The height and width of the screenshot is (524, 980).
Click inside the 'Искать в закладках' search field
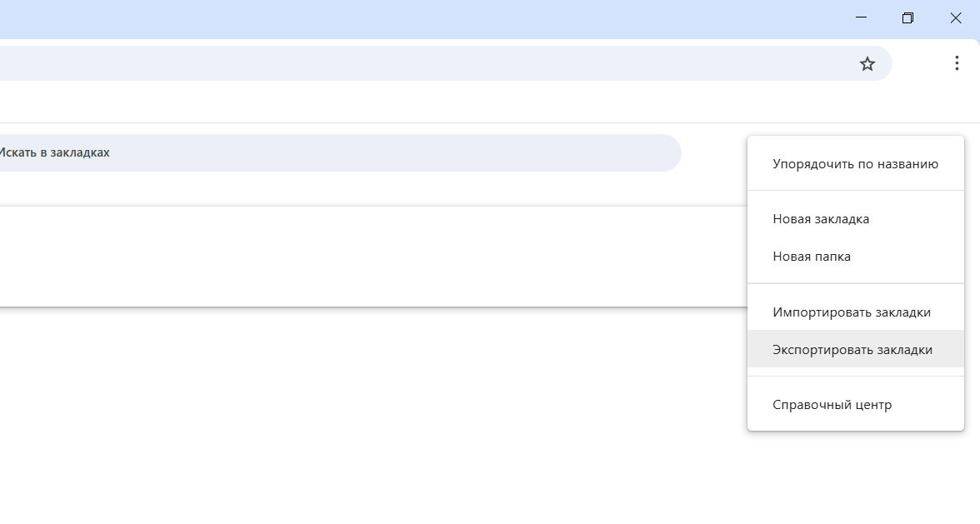(x=333, y=152)
